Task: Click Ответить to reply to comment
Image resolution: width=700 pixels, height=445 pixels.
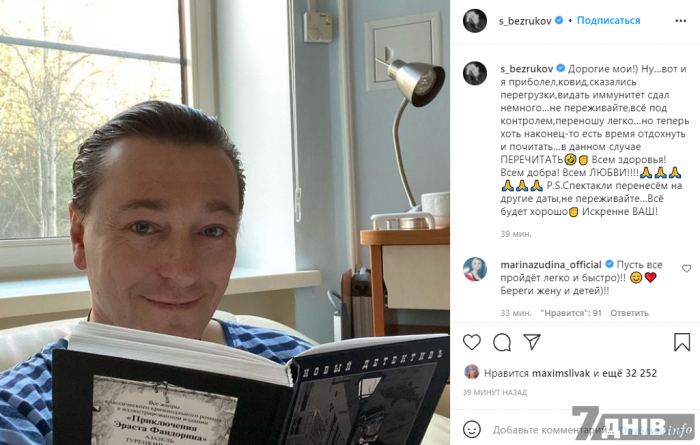Action: coord(629,313)
